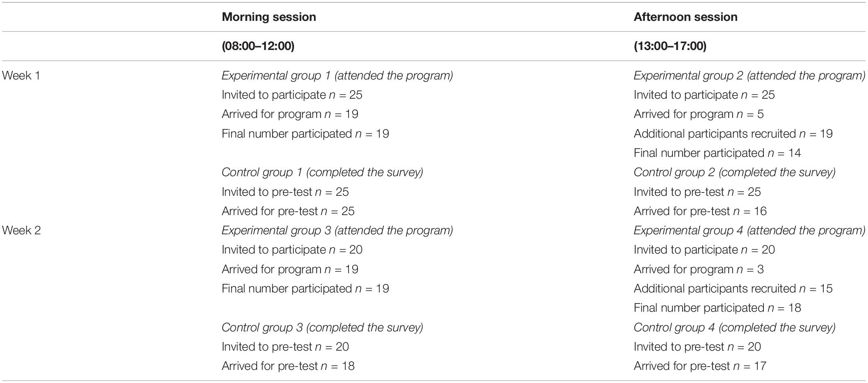Click Control group 4 heading
Image resolution: width=868 pixels, height=383 pixels.
pos(735,327)
